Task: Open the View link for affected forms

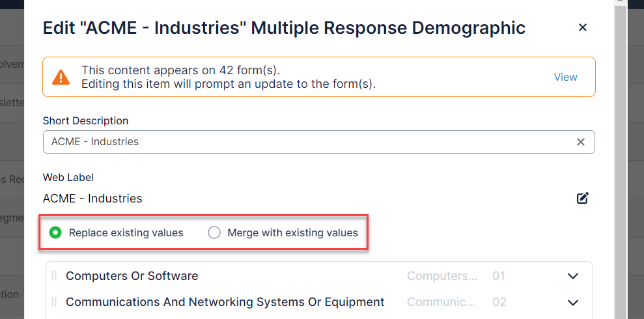Action: tap(565, 77)
